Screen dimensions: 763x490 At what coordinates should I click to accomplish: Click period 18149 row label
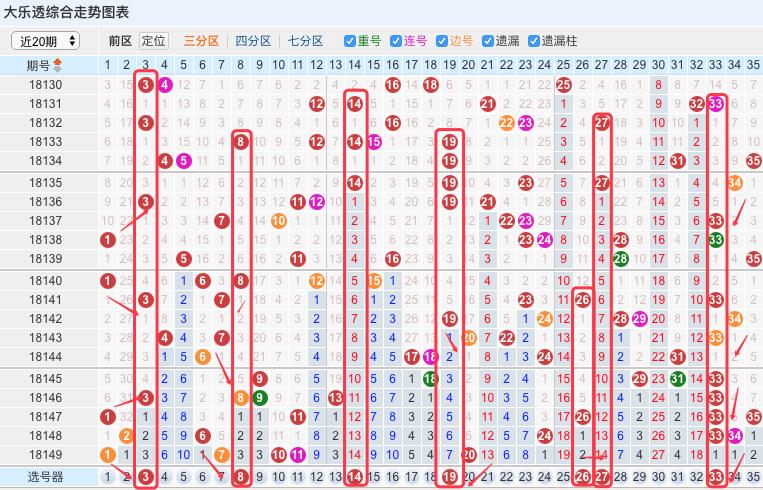(46, 454)
